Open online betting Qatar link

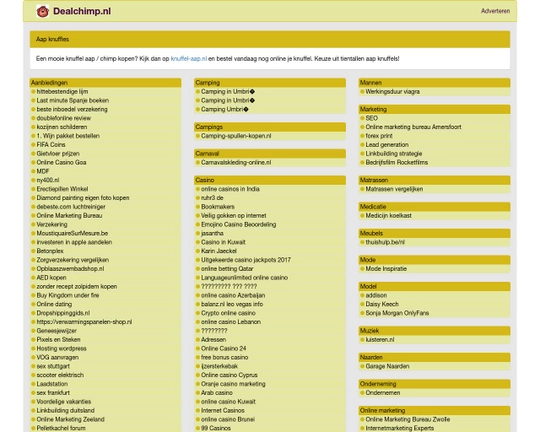coord(227,269)
